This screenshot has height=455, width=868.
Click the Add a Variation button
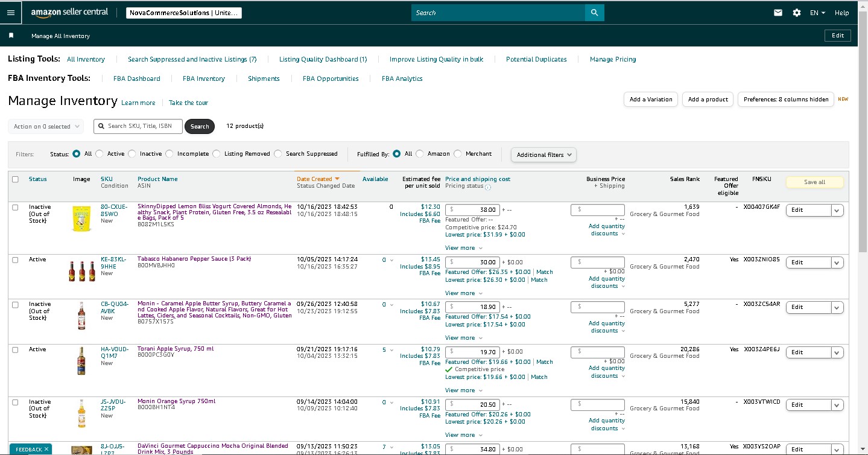tap(651, 100)
